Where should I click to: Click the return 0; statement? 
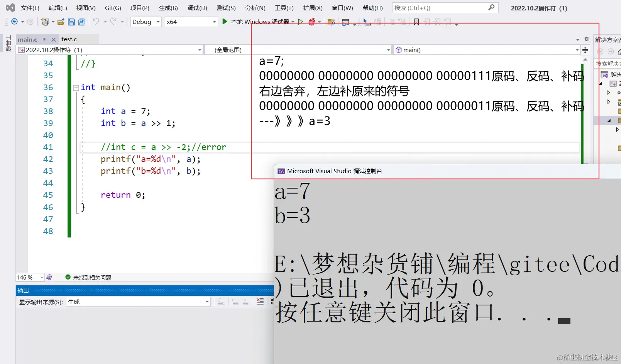(x=123, y=195)
